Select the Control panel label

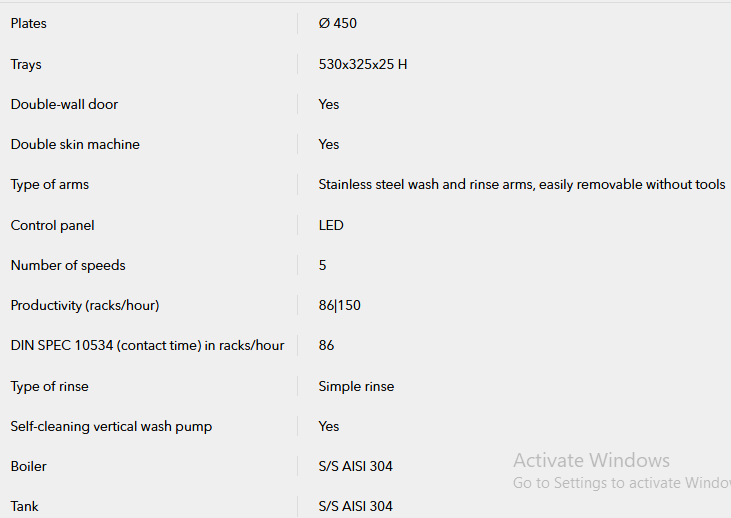point(52,226)
